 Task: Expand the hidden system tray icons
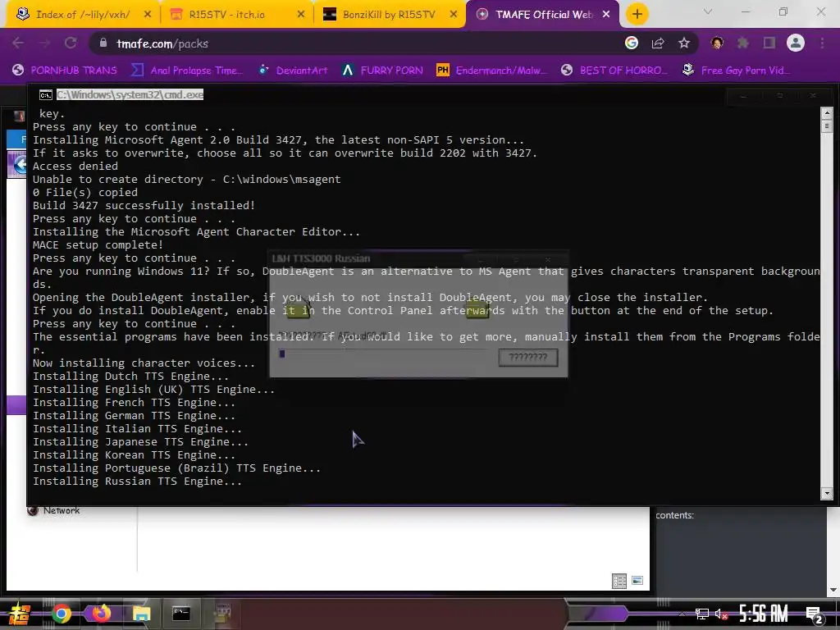[x=682, y=614]
